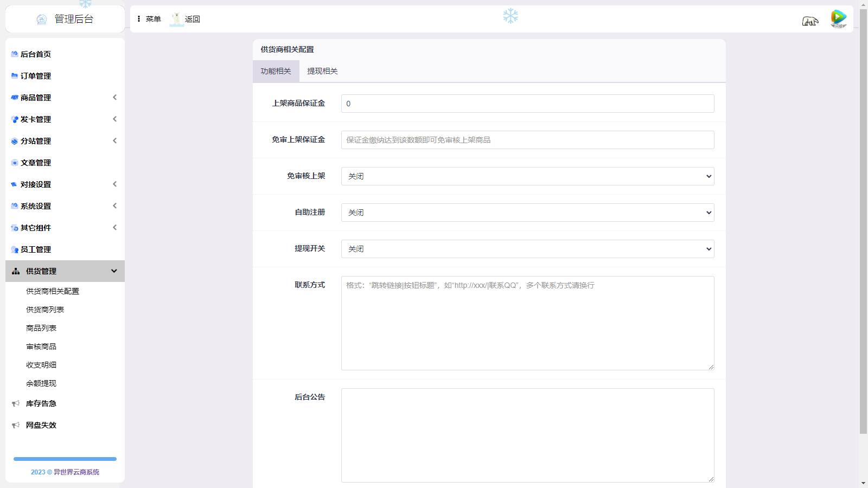The width and height of the screenshot is (868, 488).
Task: Click the polar bear icon in header
Action: [810, 21]
